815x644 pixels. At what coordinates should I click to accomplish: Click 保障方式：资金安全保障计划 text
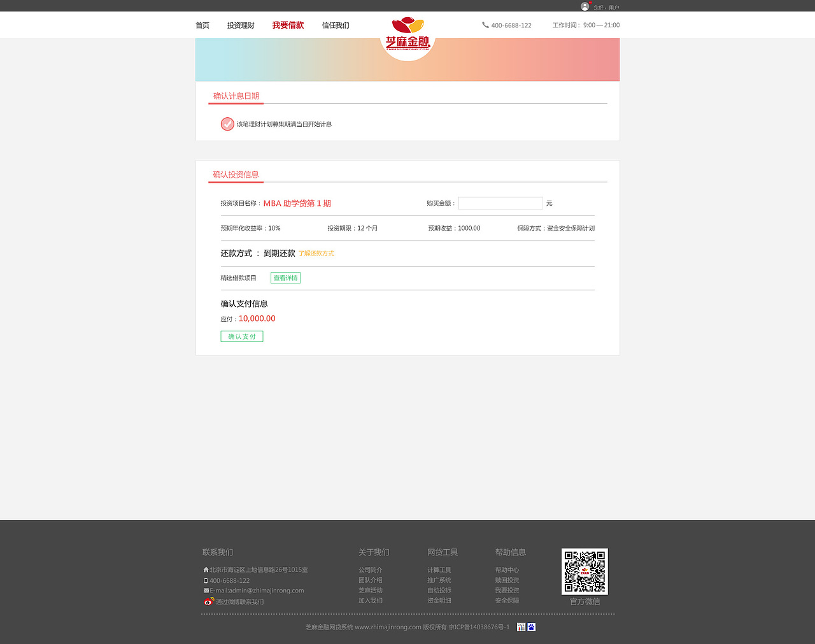pos(556,228)
